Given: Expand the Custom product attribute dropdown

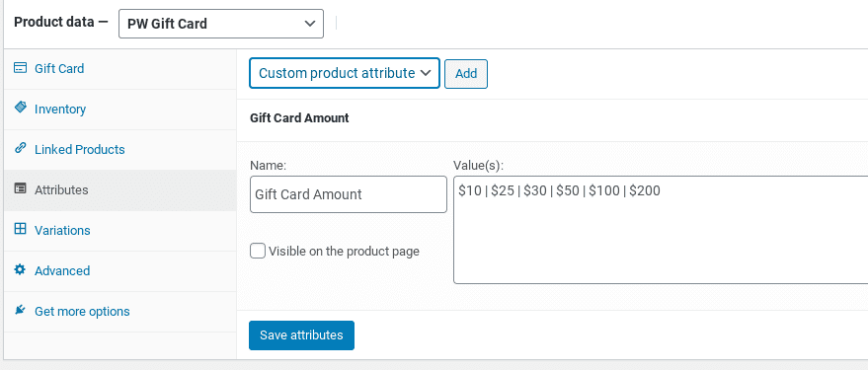Looking at the screenshot, I should pyautogui.click(x=345, y=73).
